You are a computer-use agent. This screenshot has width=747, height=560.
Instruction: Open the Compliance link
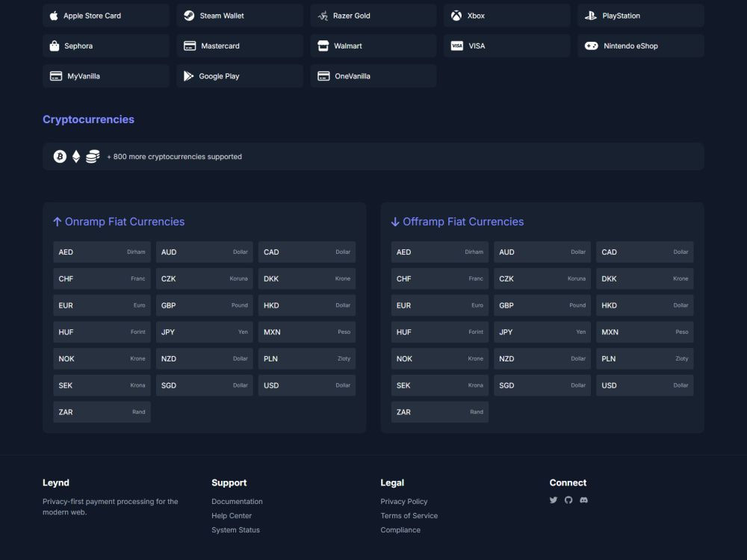pos(400,530)
